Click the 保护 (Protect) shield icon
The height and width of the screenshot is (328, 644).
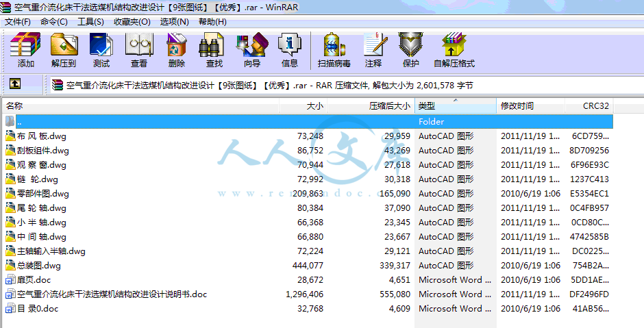coord(410,45)
